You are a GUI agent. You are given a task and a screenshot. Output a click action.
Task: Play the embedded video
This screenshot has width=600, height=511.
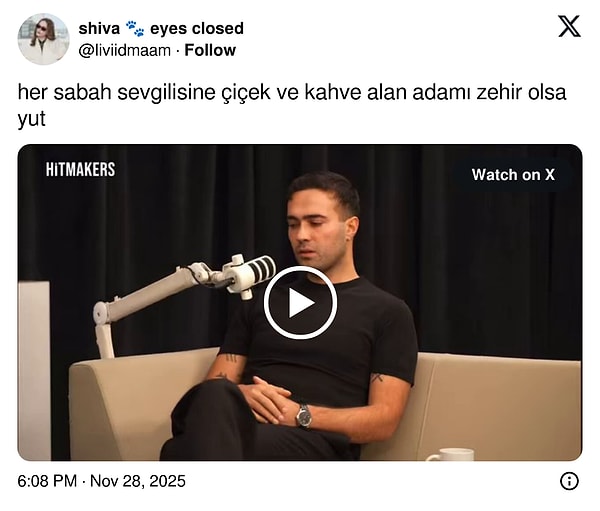(300, 302)
